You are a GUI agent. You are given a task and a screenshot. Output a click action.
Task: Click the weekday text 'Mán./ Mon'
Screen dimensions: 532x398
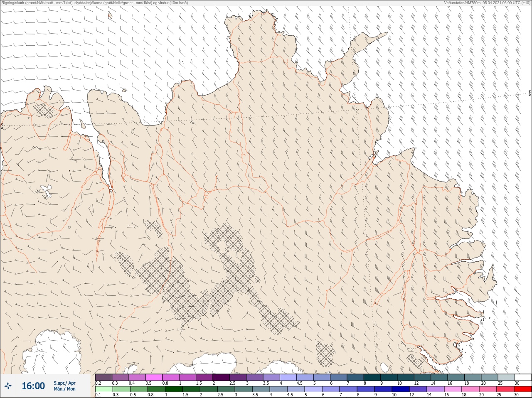tap(64, 389)
